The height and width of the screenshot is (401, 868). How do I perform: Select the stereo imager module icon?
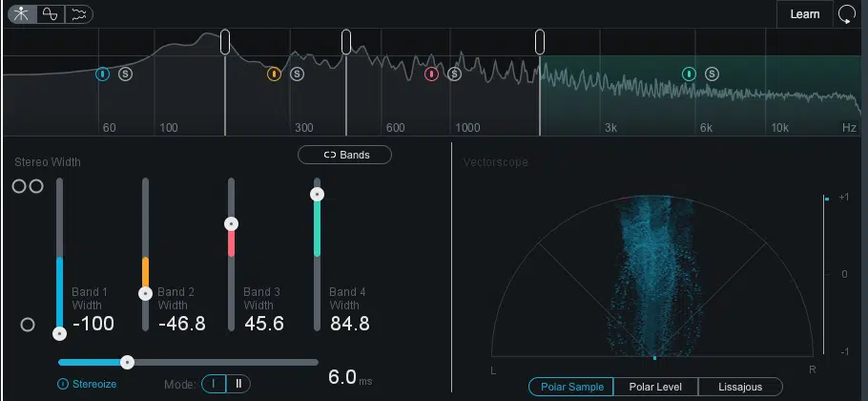[22, 14]
